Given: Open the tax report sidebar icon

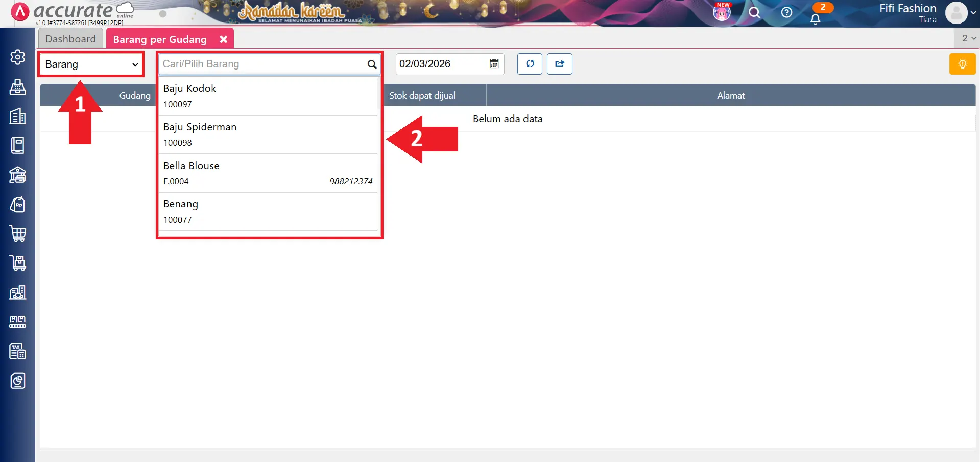Looking at the screenshot, I should (x=18, y=351).
